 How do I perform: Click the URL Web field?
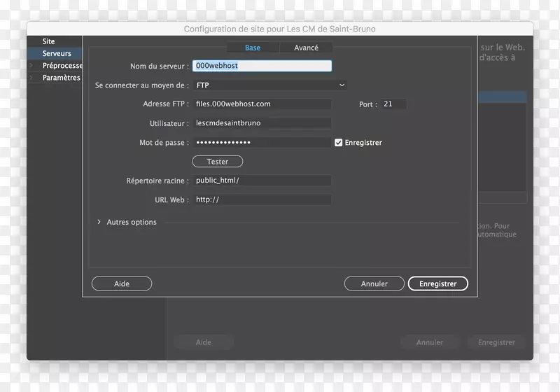click(262, 199)
